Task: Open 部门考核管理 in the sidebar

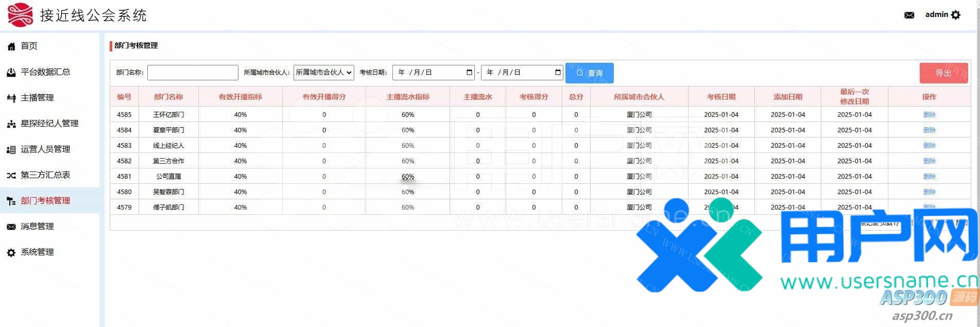Action: click(45, 201)
